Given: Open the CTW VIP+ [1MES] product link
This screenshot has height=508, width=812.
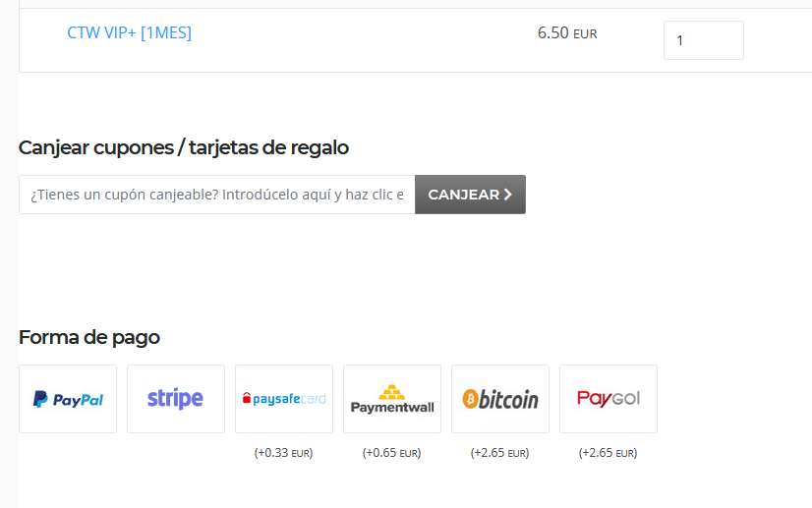Looking at the screenshot, I should pyautogui.click(x=129, y=32).
